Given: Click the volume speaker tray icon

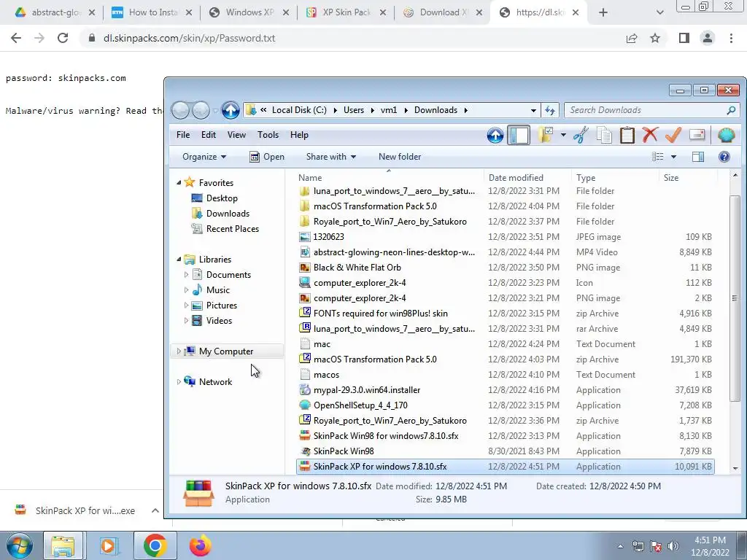Looking at the screenshot, I should pyautogui.click(x=673, y=546).
